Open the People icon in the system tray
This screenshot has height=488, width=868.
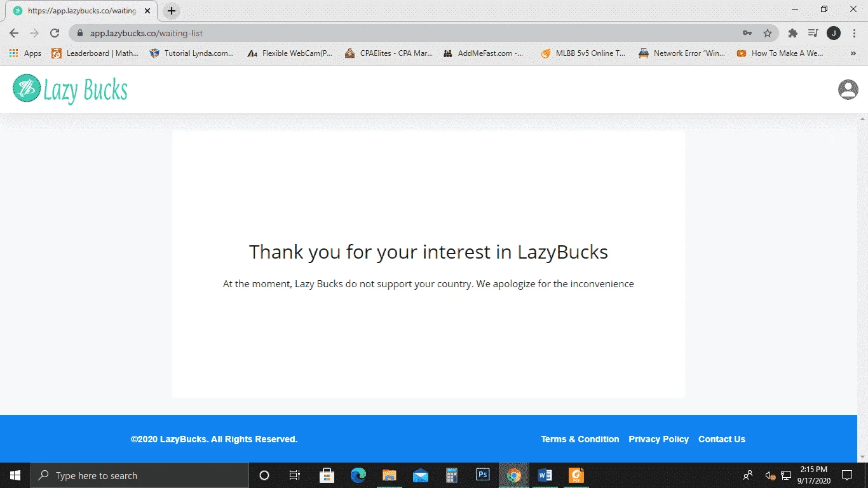point(749,475)
